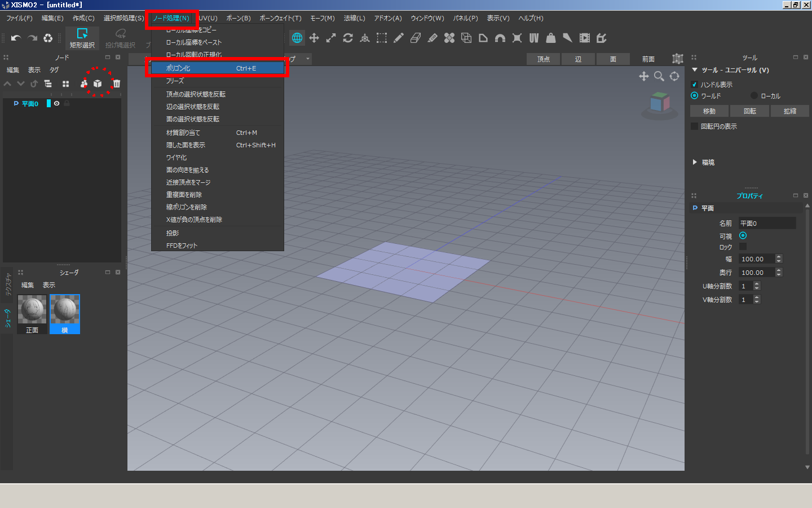Select the 横 shader thumbnail
Screen dimensions: 812x508
click(65, 314)
